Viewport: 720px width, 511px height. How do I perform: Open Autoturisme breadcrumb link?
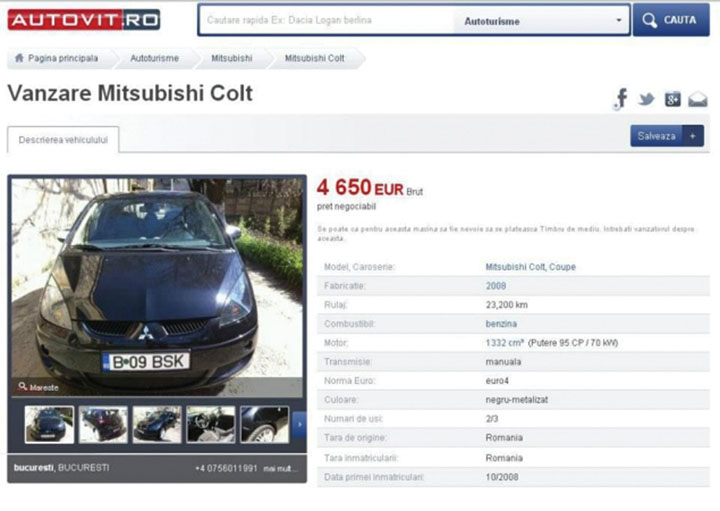click(x=154, y=58)
